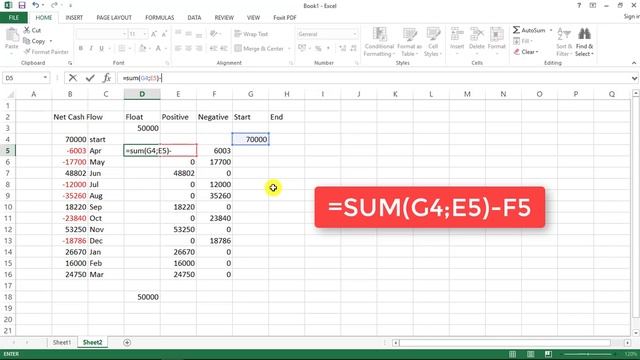Viewport: 640px width, 360px height.
Task: Click the Name Box dropdown arrow
Action: coord(45,78)
